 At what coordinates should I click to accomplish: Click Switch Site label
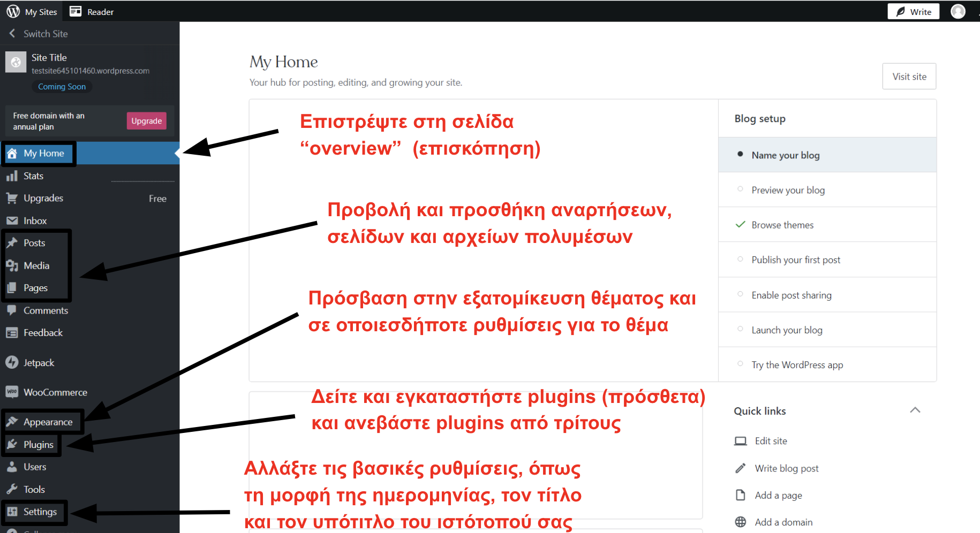(x=46, y=34)
